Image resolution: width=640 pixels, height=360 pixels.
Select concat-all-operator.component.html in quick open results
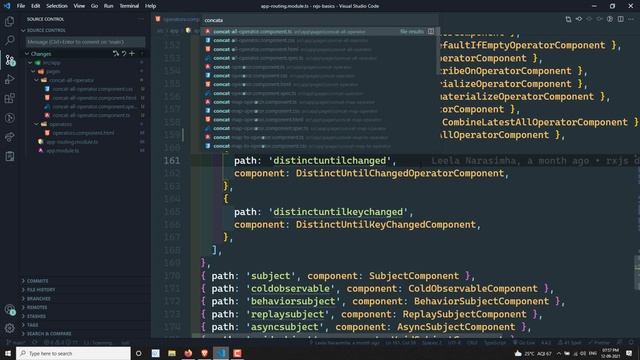coord(320,49)
